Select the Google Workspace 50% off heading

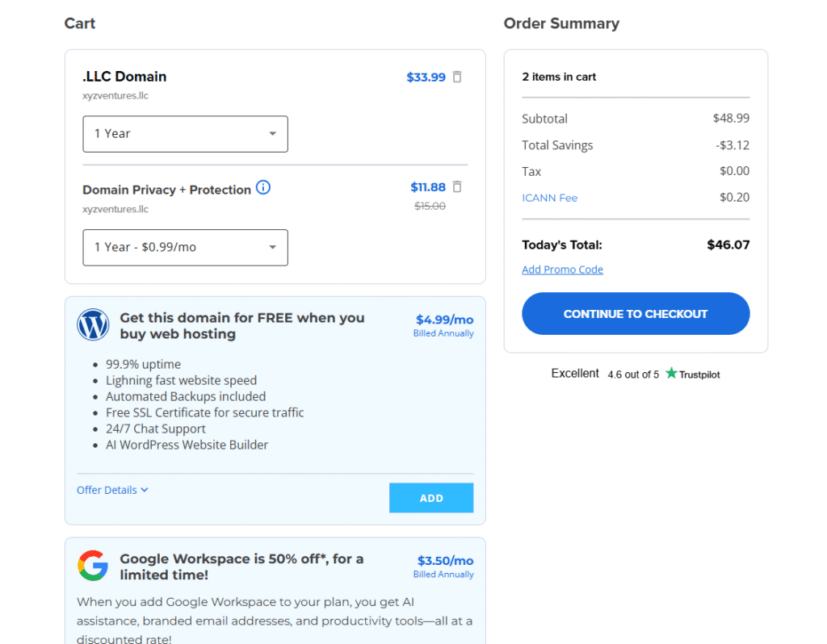[241, 567]
